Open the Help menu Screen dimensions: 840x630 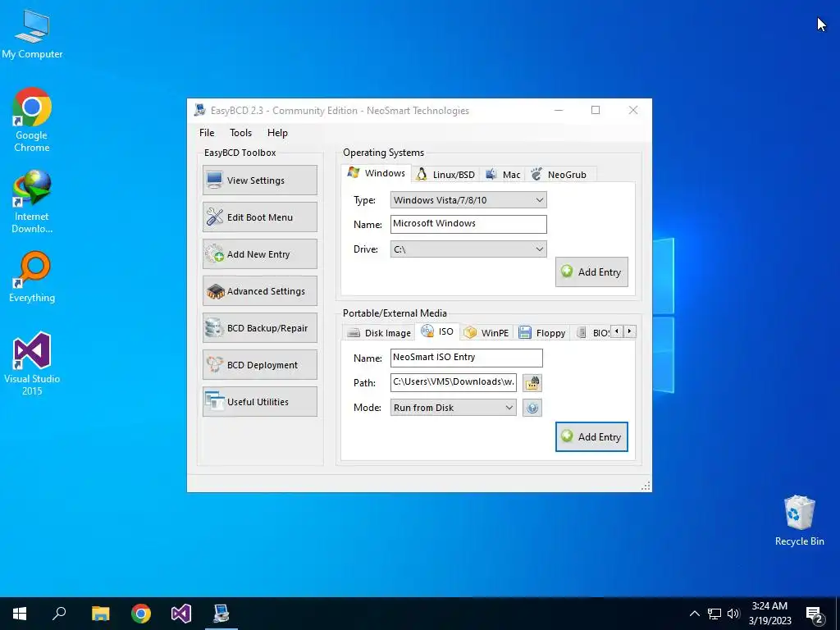[277, 133]
